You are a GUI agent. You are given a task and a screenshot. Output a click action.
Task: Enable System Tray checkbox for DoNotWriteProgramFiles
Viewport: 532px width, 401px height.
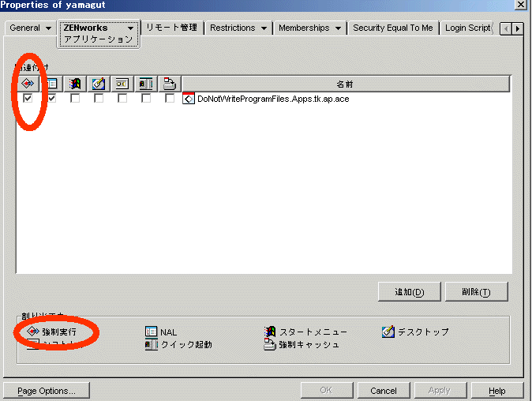tap(122, 99)
